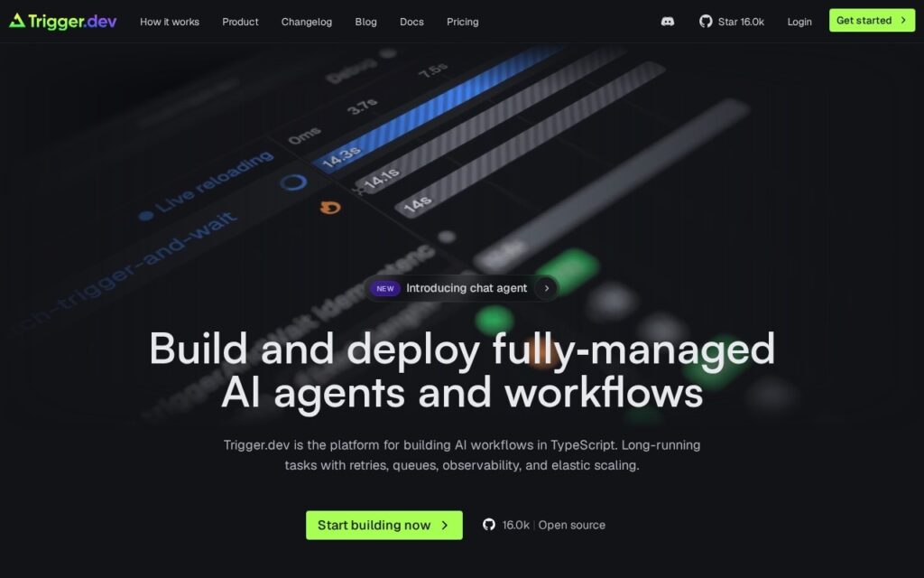924x578 pixels.
Task: Click the Login link
Action: [799, 22]
